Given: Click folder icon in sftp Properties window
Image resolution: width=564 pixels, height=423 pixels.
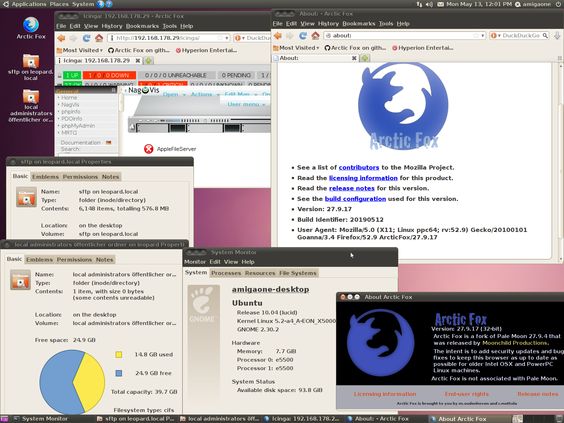Looking at the screenshot, I should click(26, 197).
